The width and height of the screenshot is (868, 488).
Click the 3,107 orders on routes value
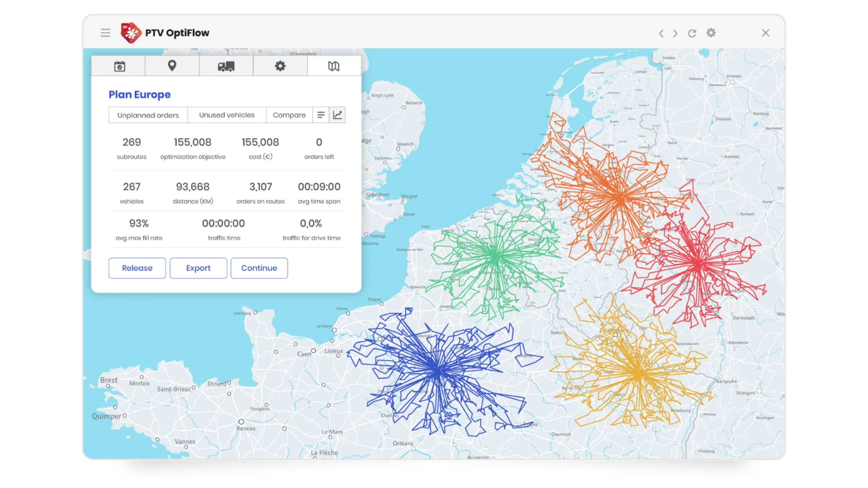point(260,186)
